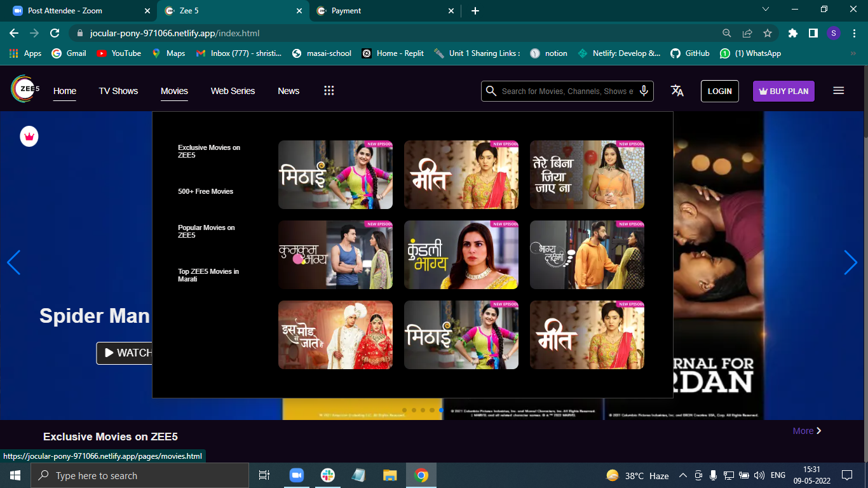
Task: Open TV Shows nav item
Action: [x=118, y=91]
